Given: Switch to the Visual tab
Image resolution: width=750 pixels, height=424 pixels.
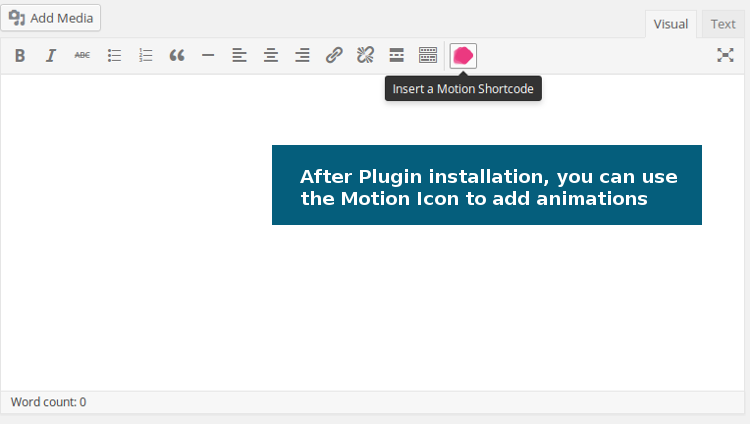Looking at the screenshot, I should pos(671,24).
